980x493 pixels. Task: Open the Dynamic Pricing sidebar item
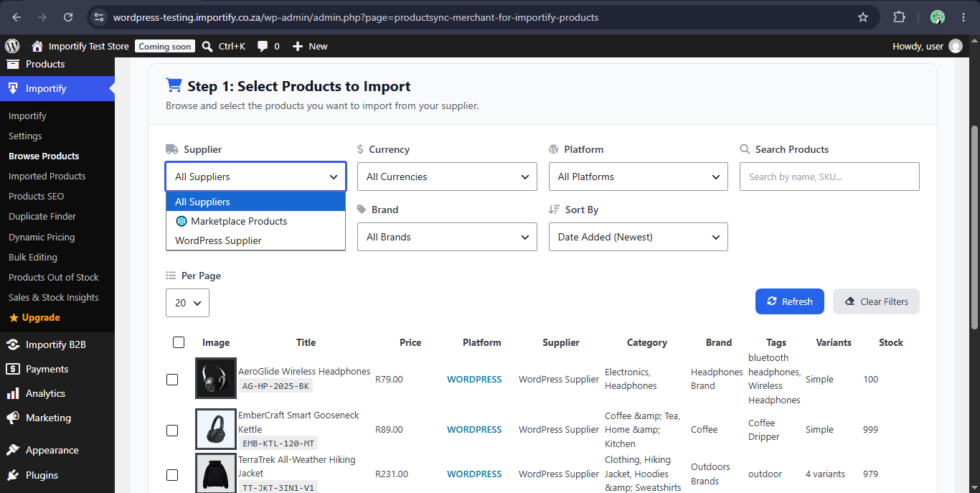42,237
